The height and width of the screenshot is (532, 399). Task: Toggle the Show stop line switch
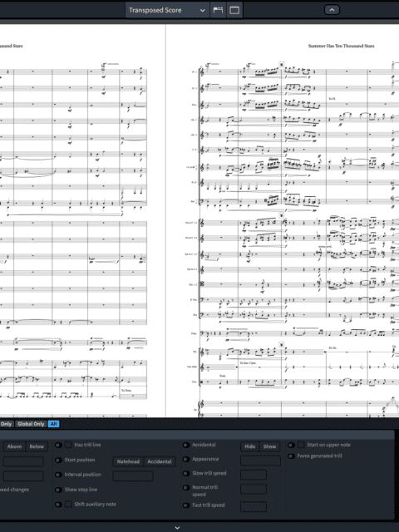[x=58, y=490]
